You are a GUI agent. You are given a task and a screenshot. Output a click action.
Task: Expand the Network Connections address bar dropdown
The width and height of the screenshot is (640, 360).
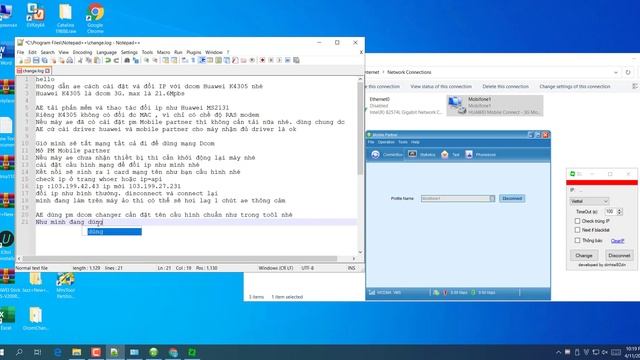coord(616,72)
